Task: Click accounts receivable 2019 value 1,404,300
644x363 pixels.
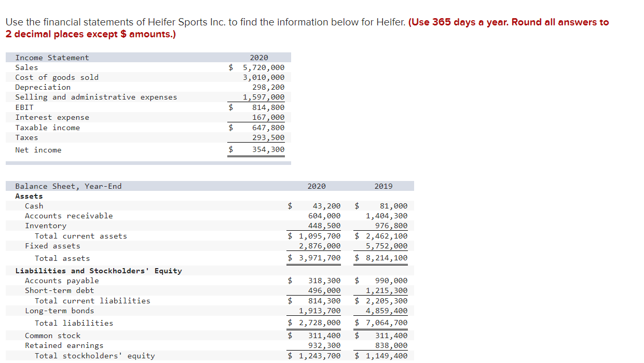Action: click(387, 216)
